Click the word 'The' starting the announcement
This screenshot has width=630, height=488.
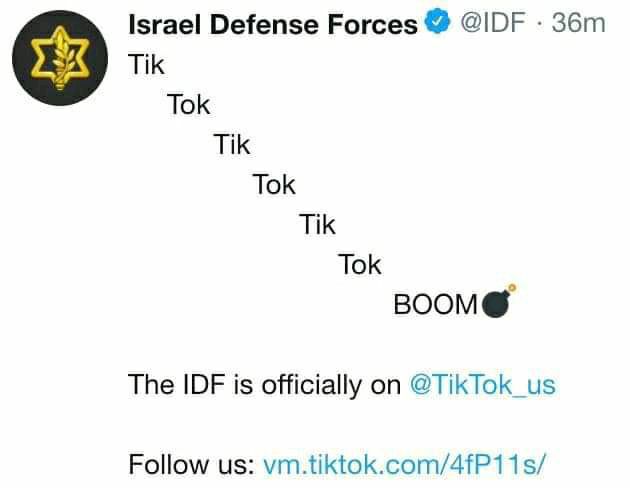pos(152,384)
